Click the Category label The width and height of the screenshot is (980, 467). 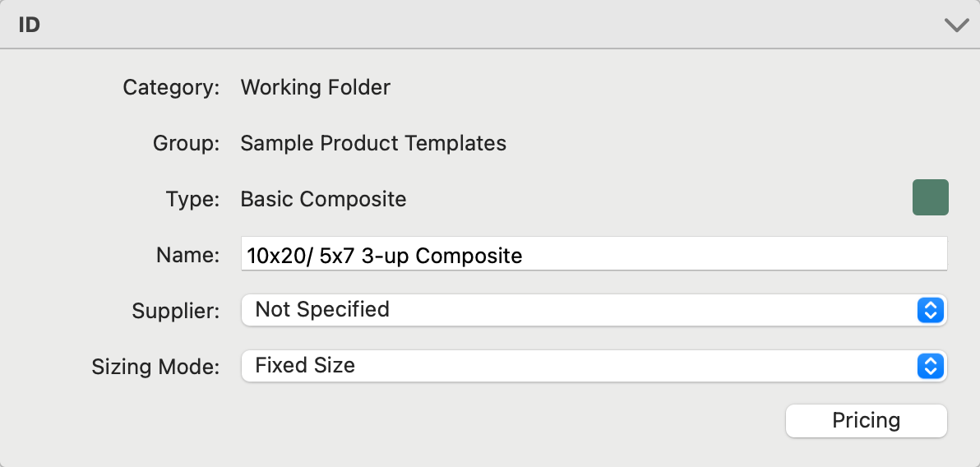pyautogui.click(x=171, y=87)
